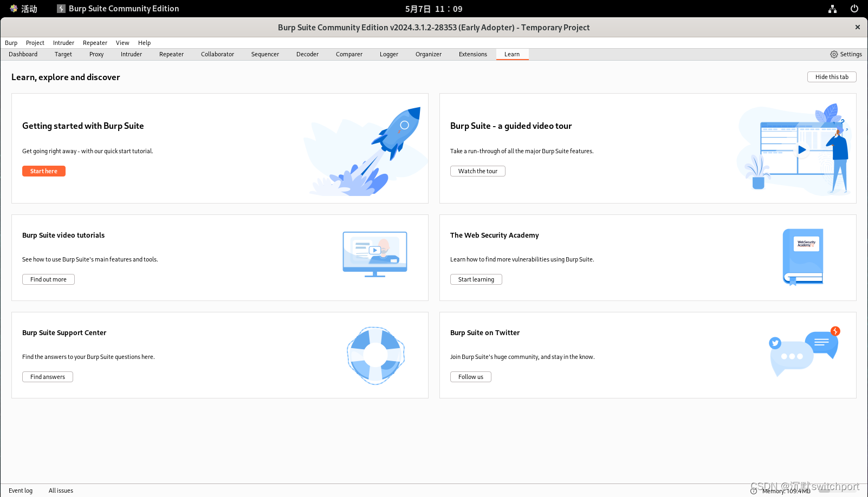Switch to the Organizer tab
The height and width of the screenshot is (497, 868).
click(x=429, y=54)
